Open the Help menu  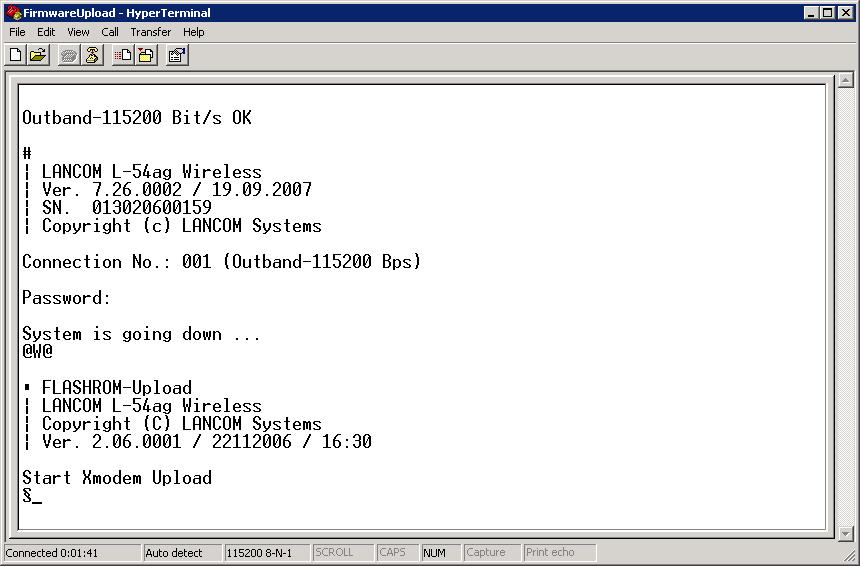[193, 32]
